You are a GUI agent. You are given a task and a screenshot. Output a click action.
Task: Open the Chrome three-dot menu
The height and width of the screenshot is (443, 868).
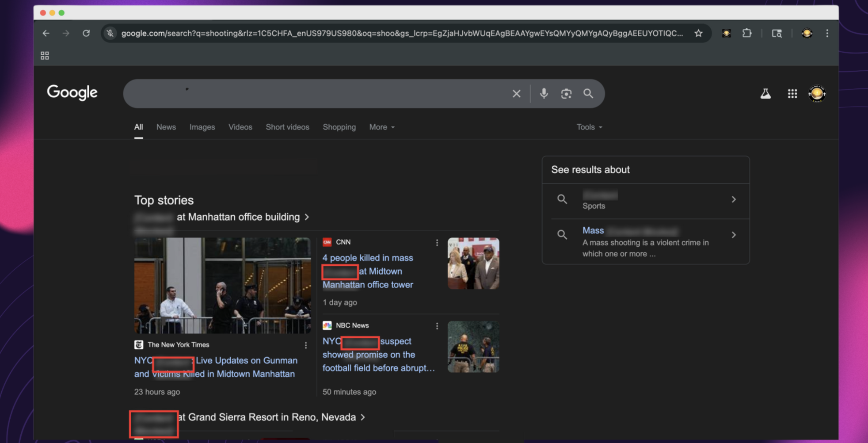827,33
